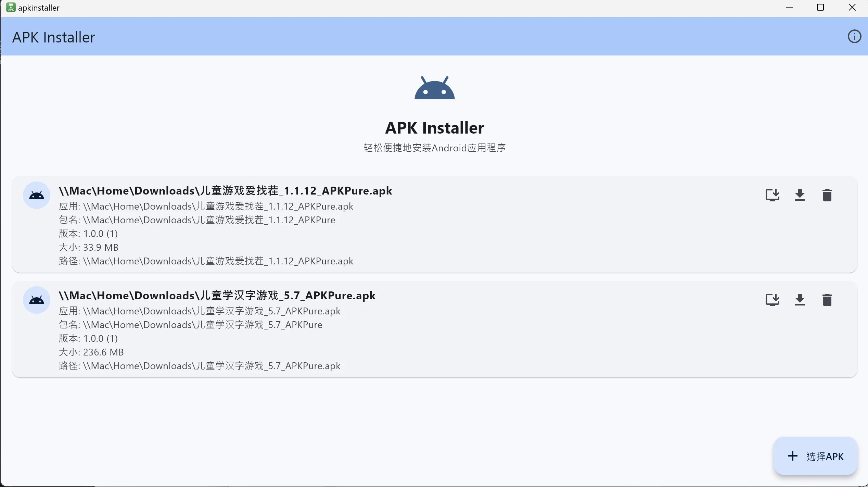Close the apkinstaller window
The width and height of the screenshot is (868, 487).
[x=852, y=8]
